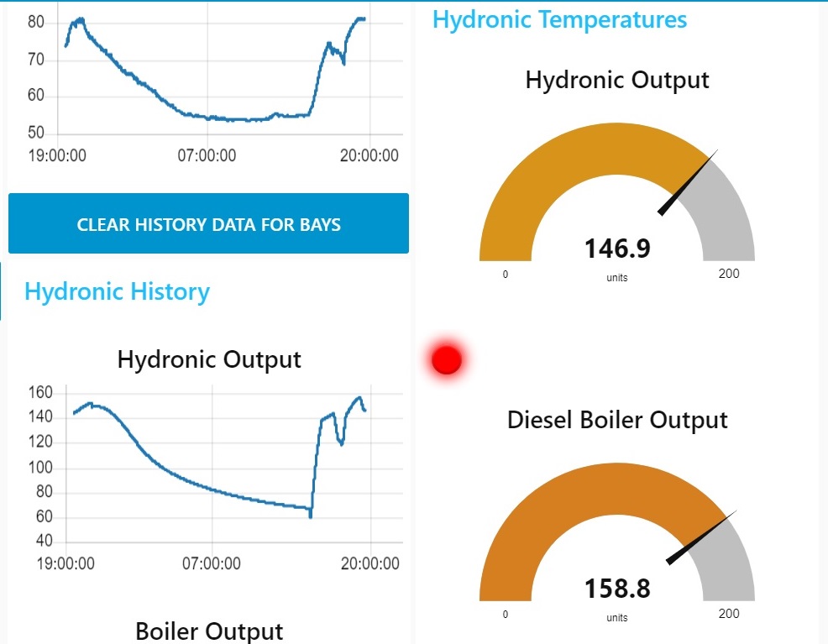Click the 20:00:00 marker on the top chart
Image resolution: width=828 pixels, height=644 pixels.
(369, 155)
